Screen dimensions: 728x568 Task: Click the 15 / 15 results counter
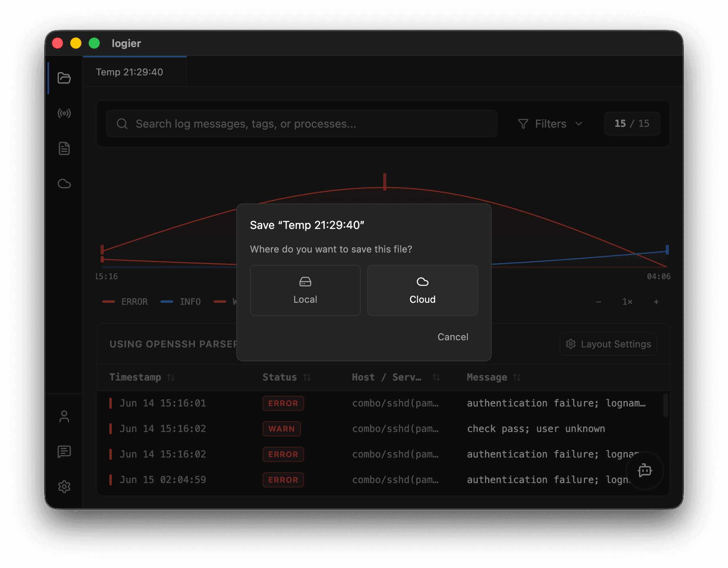point(632,124)
